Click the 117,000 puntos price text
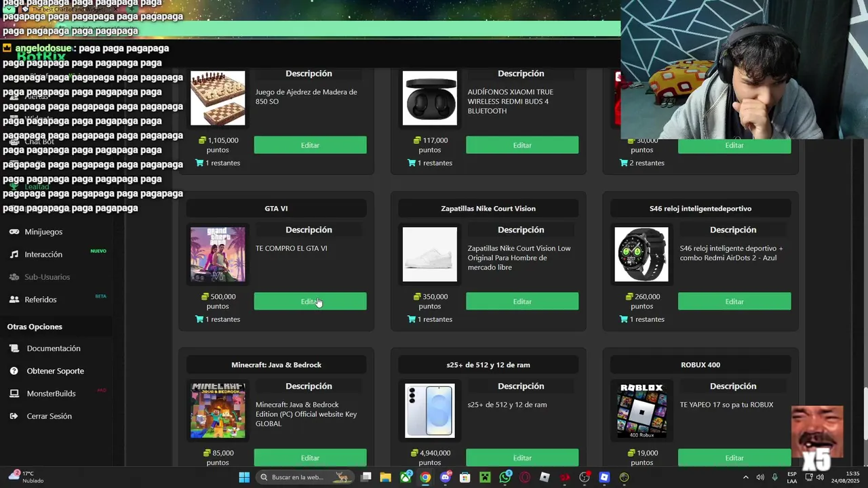868x488 pixels. [x=435, y=145]
